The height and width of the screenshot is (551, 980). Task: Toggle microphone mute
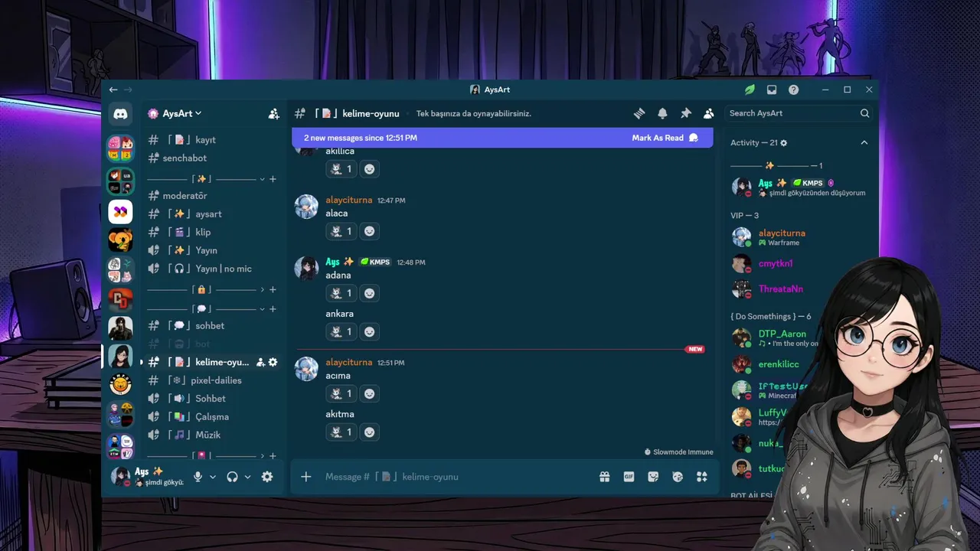pyautogui.click(x=198, y=477)
